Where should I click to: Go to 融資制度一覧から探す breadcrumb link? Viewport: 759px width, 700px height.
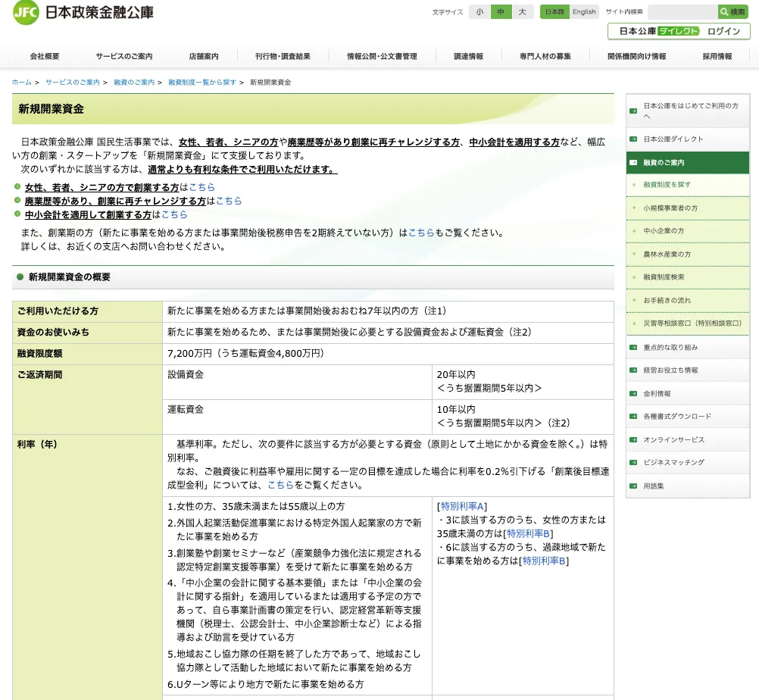tap(201, 83)
